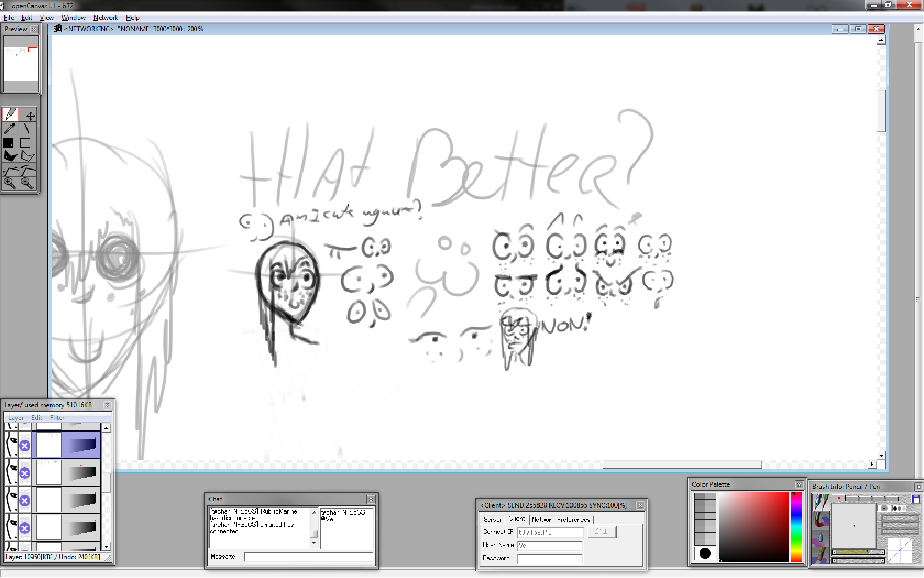Toggle the purple X on third layer row
This screenshot has width=924, height=578.
[x=25, y=500]
